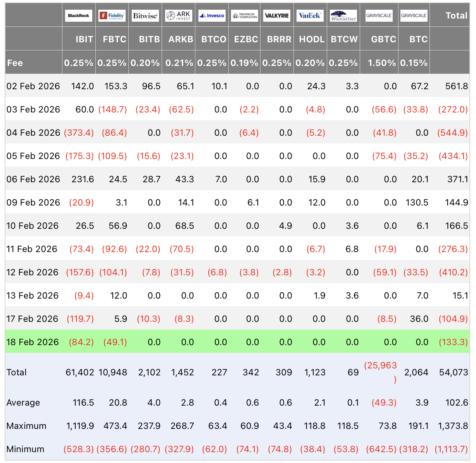Click the WisdomTree logo
Screen dimensions: 476x463
click(343, 16)
